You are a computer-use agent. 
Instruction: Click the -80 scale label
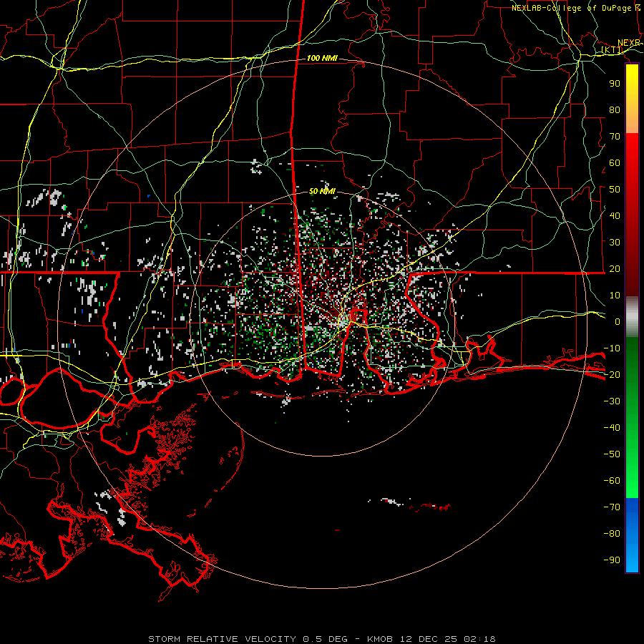click(x=612, y=534)
